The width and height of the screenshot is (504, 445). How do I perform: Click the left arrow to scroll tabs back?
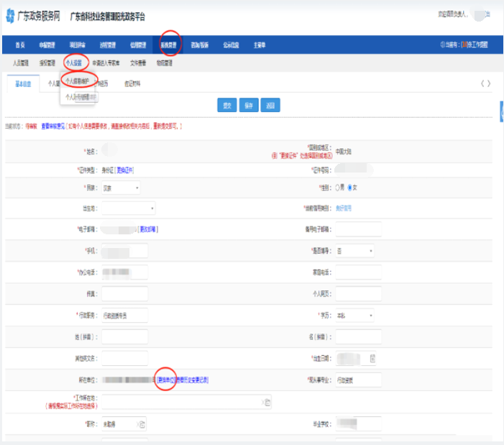[482, 83]
